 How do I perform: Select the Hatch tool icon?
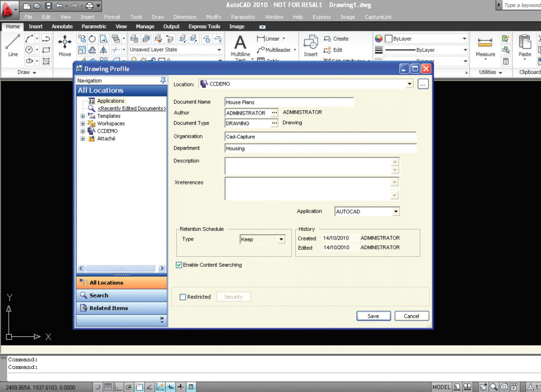coord(46,62)
